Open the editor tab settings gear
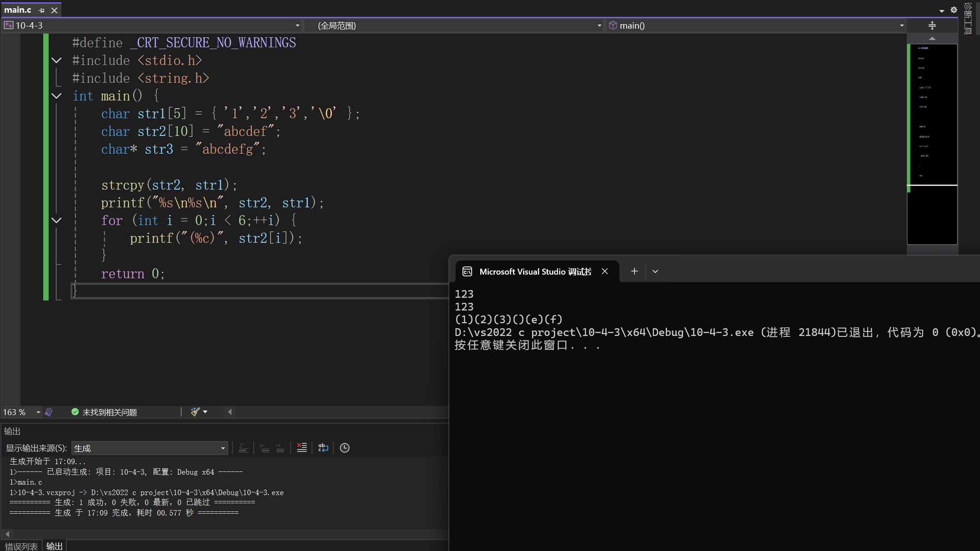This screenshot has height=551, width=980. [954, 10]
